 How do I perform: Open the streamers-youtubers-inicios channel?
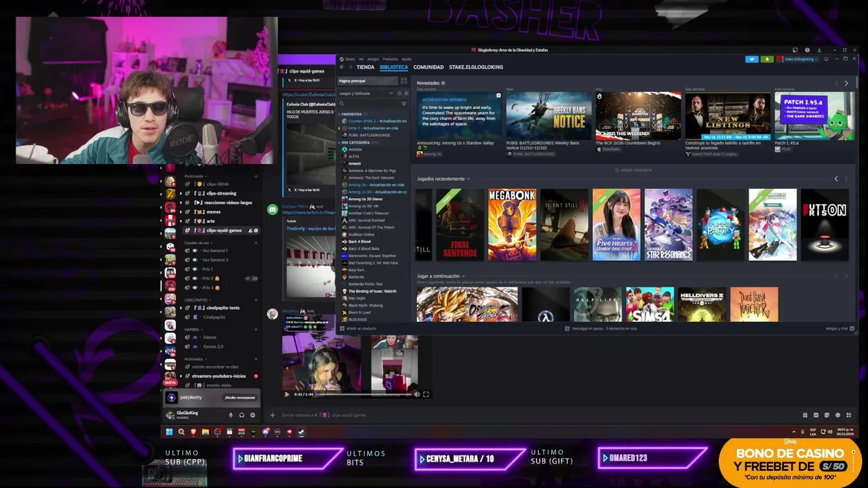pyautogui.click(x=219, y=375)
